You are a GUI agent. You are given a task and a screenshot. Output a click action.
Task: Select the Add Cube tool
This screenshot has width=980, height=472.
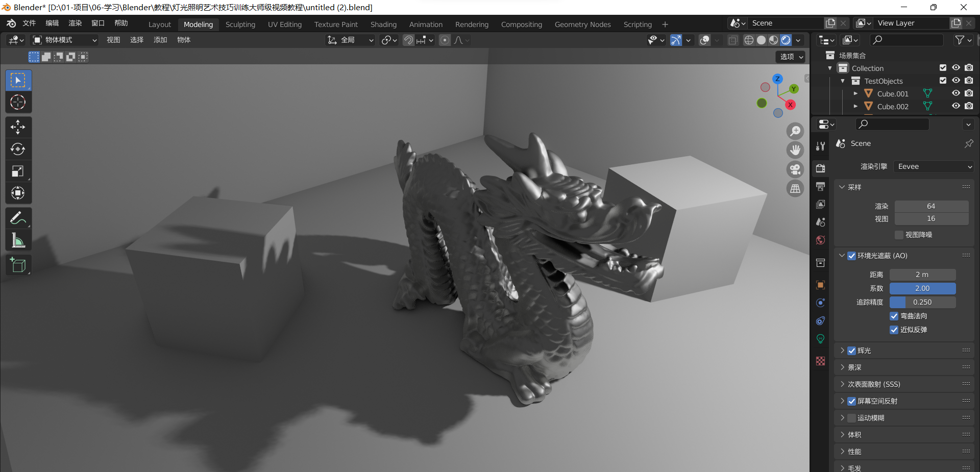tap(18, 265)
